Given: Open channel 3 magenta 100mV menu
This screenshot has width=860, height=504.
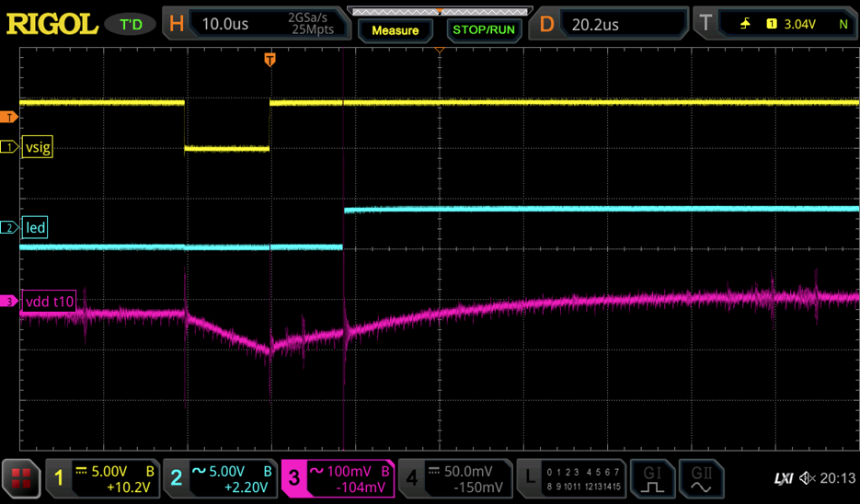Looking at the screenshot, I should [337, 478].
